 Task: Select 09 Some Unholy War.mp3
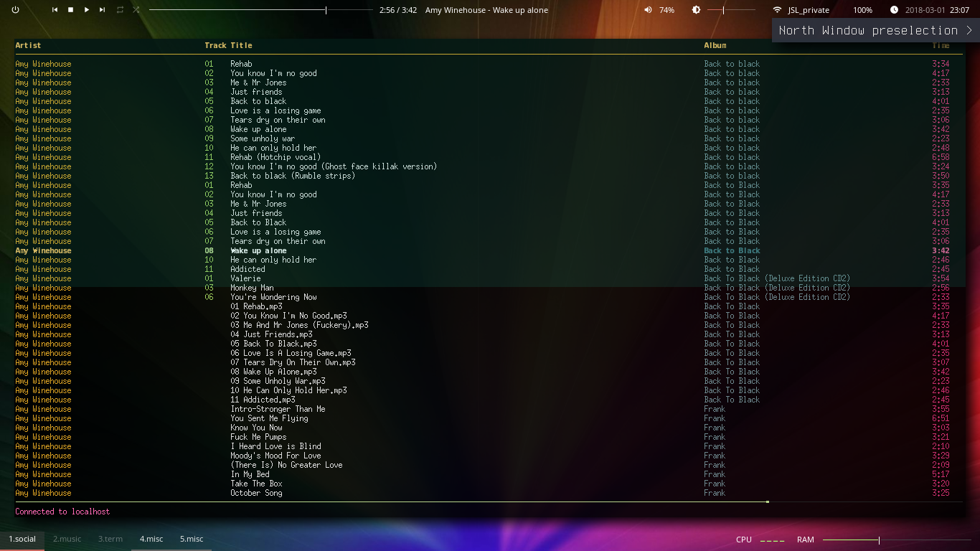coord(278,381)
